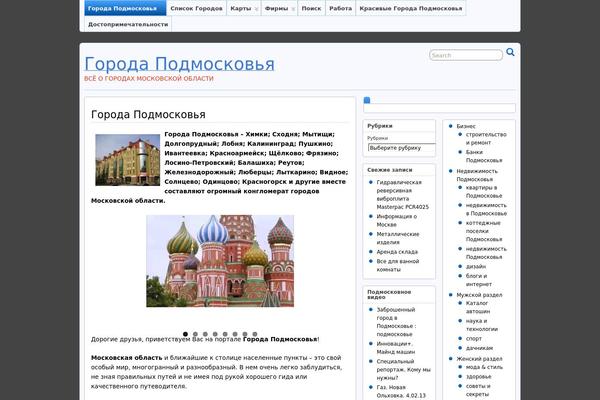Select the seventh slideshow dot
The height and width of the screenshot is (400, 600).
point(245,334)
